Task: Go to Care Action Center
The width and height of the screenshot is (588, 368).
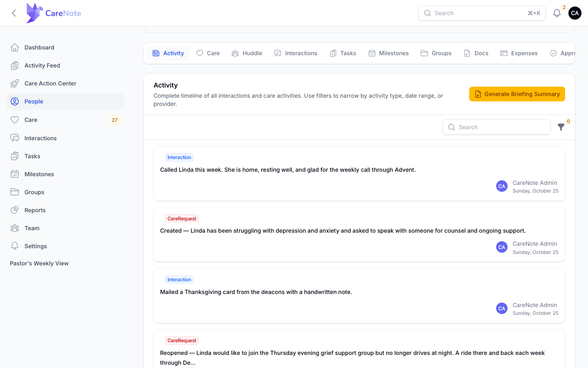Action: tap(65, 83)
